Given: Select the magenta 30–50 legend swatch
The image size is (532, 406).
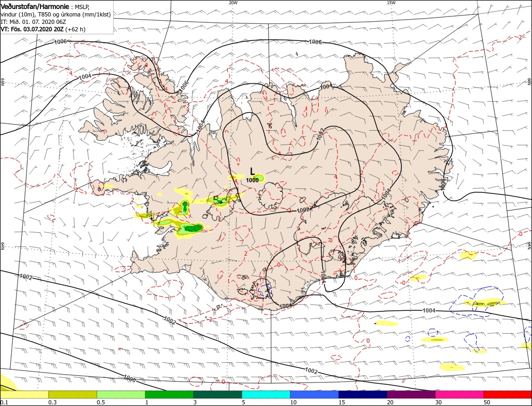Looking at the screenshot, I should coord(460,394).
